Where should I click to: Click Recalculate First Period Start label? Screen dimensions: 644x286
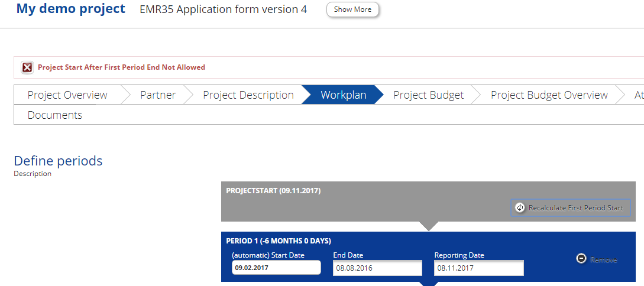[575, 208]
